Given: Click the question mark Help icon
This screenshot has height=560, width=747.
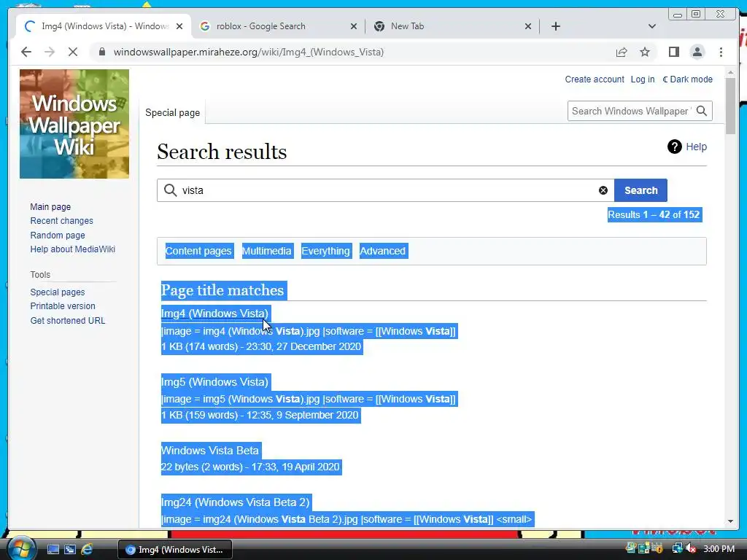Looking at the screenshot, I should (674, 147).
